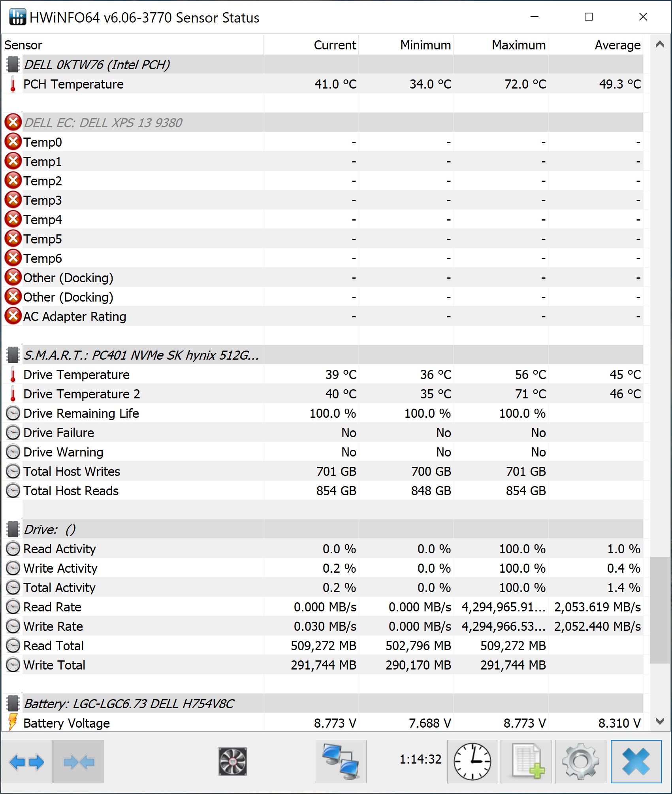
Task: Click the shrink layout arrows button
Action: 79,761
